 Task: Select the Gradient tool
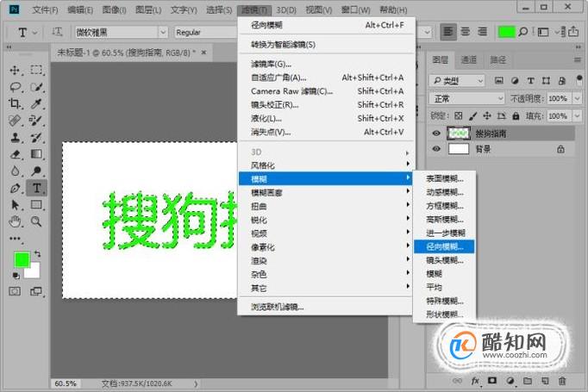[x=36, y=154]
